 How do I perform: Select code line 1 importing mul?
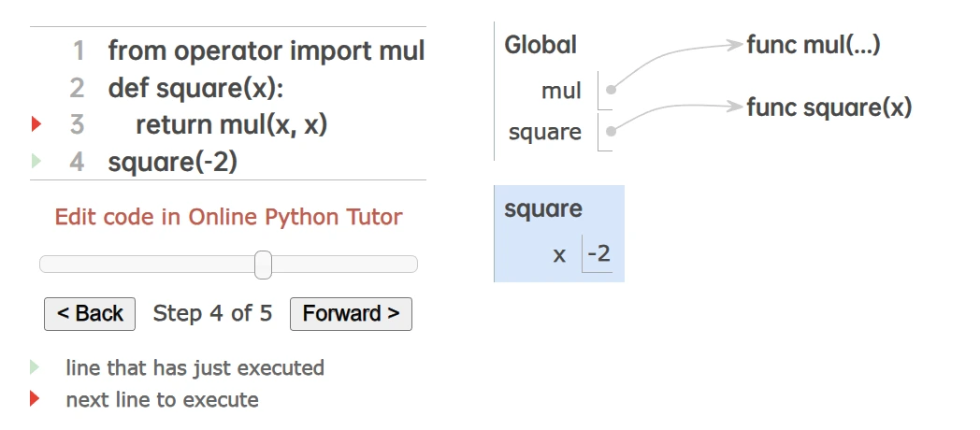point(267,50)
